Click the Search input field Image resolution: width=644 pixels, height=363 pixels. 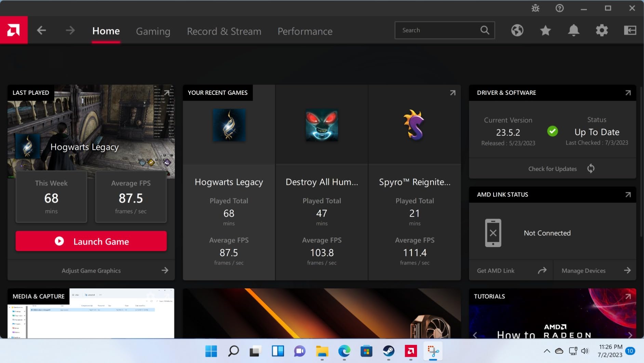444,30
